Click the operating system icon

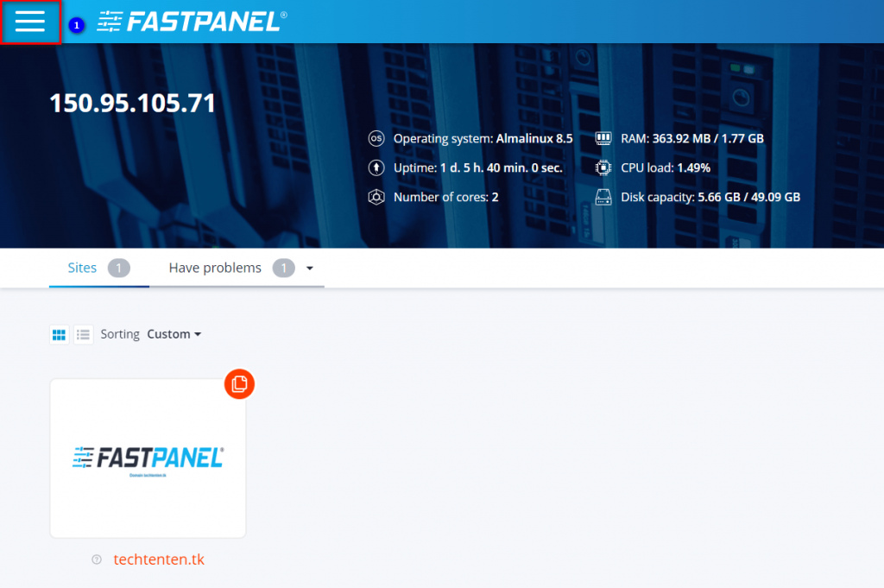click(x=376, y=138)
